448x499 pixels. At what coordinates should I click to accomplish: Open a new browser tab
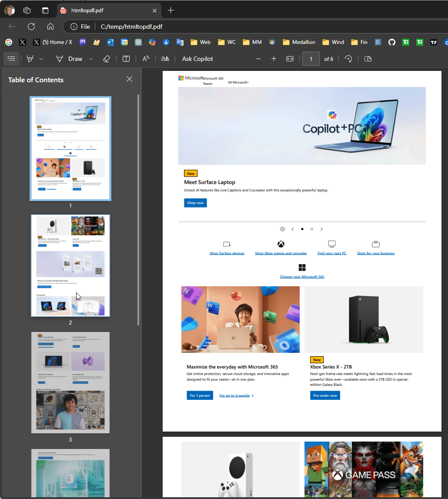coord(171,10)
